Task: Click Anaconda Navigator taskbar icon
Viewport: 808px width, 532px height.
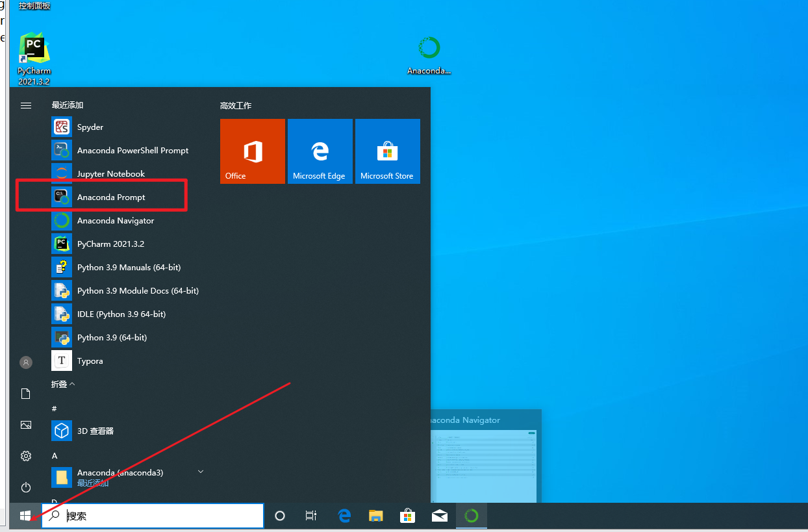Action: (x=472, y=516)
